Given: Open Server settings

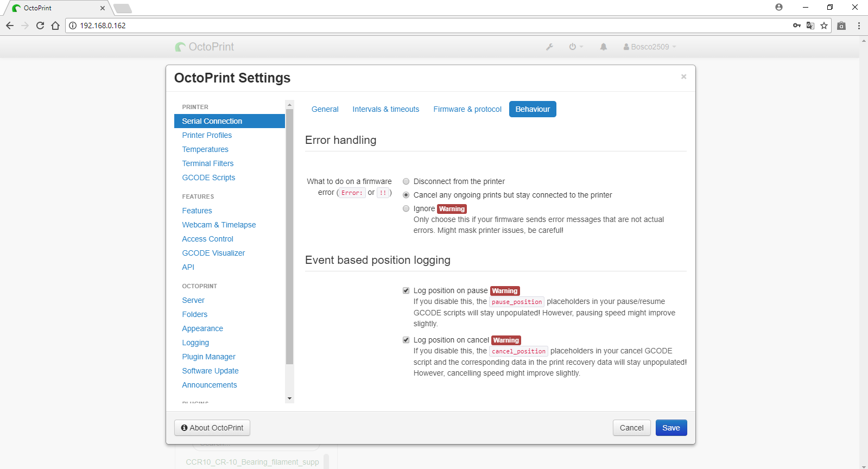Looking at the screenshot, I should [x=230, y=300].
